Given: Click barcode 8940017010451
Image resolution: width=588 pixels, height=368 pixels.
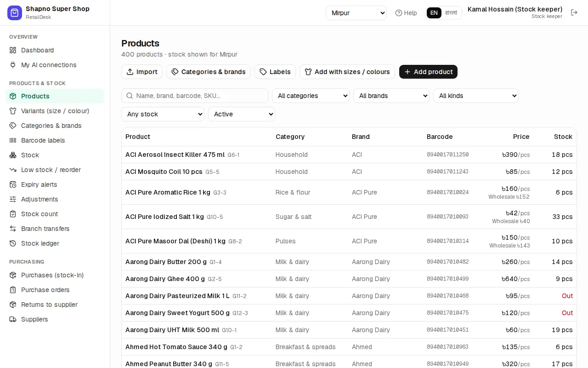Looking at the screenshot, I should [448, 330].
